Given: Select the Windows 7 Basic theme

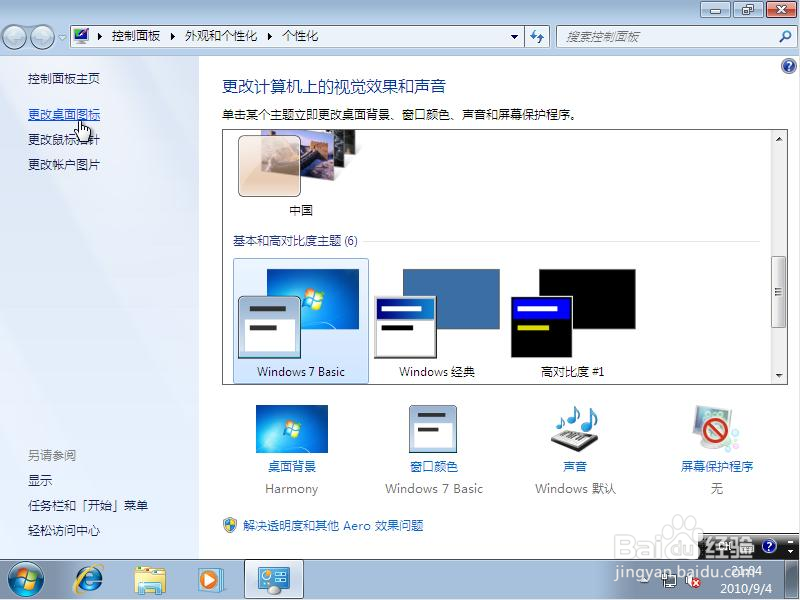Looking at the screenshot, I should (301, 320).
